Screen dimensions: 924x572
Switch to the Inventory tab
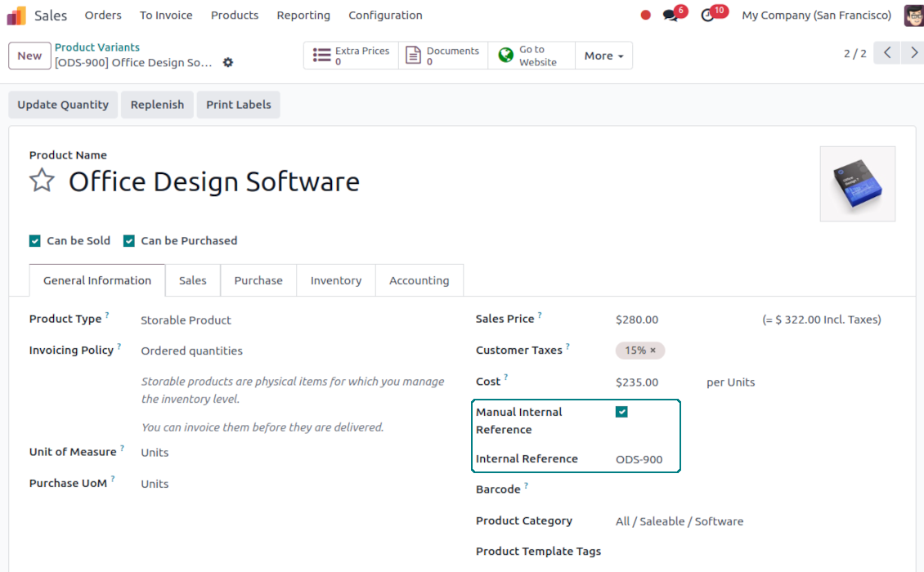click(335, 280)
